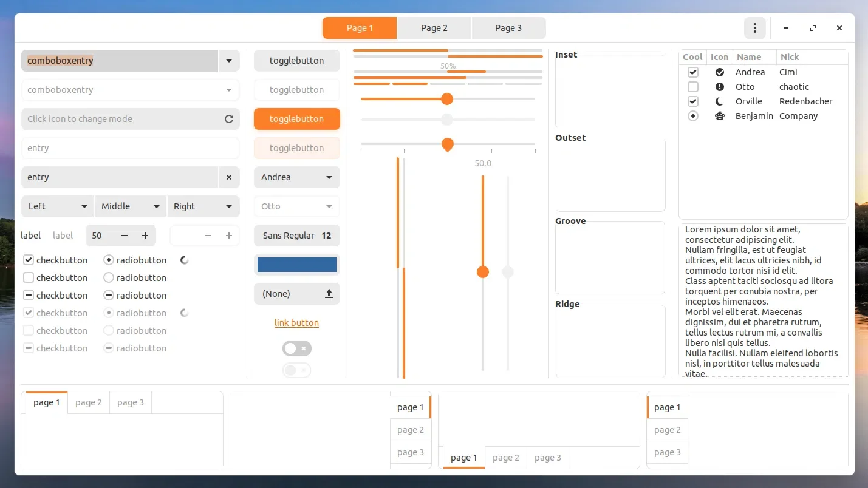Screen dimensions: 868x488
Task: Toggle the first checked checkbutton
Action: pyautogui.click(x=29, y=260)
